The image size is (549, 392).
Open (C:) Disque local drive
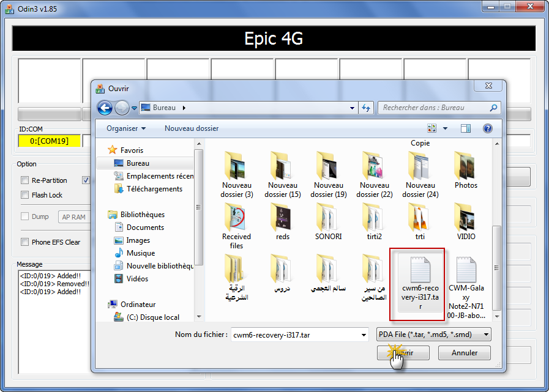coord(146,317)
